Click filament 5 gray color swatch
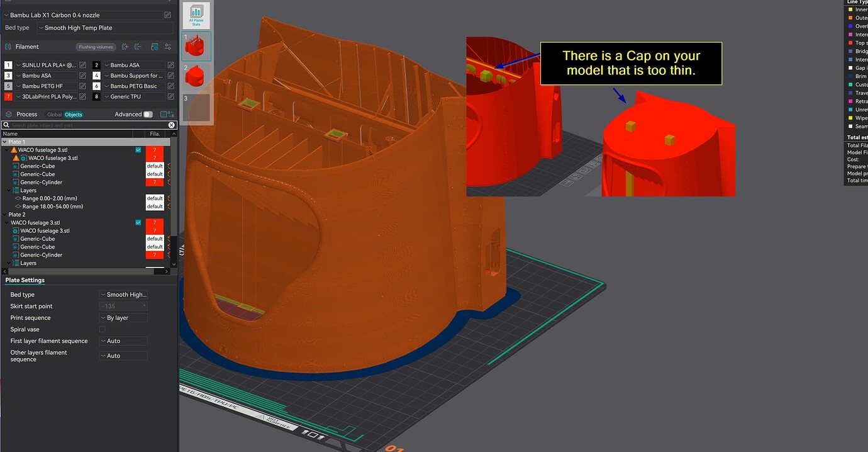 tap(8, 86)
